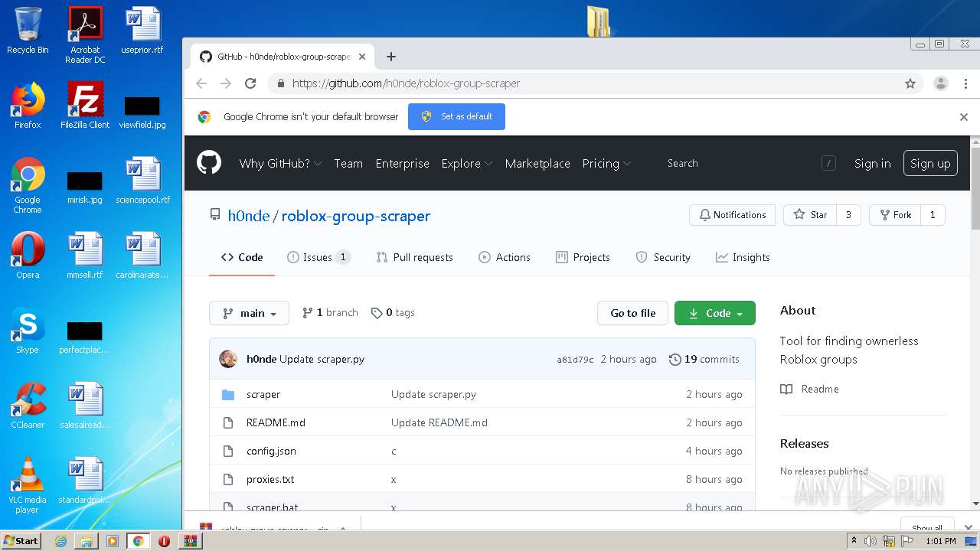
Task: View the fork count of 1
Action: click(933, 215)
